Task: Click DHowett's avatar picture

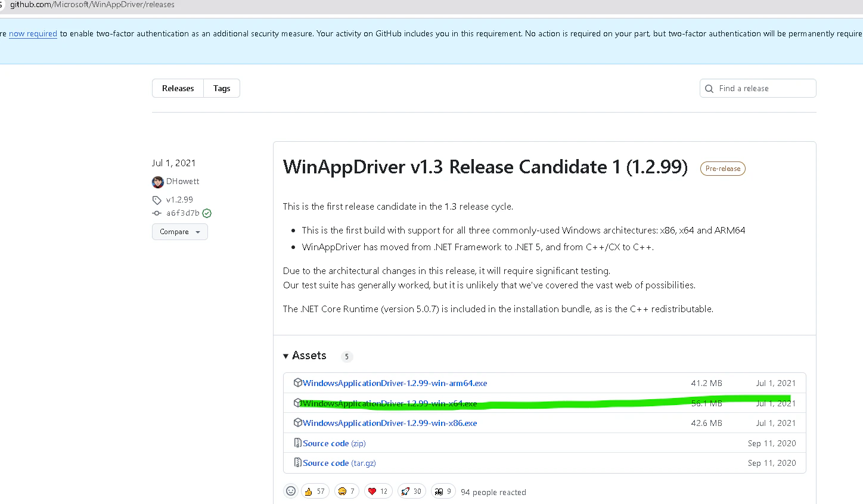Action: [x=158, y=182]
